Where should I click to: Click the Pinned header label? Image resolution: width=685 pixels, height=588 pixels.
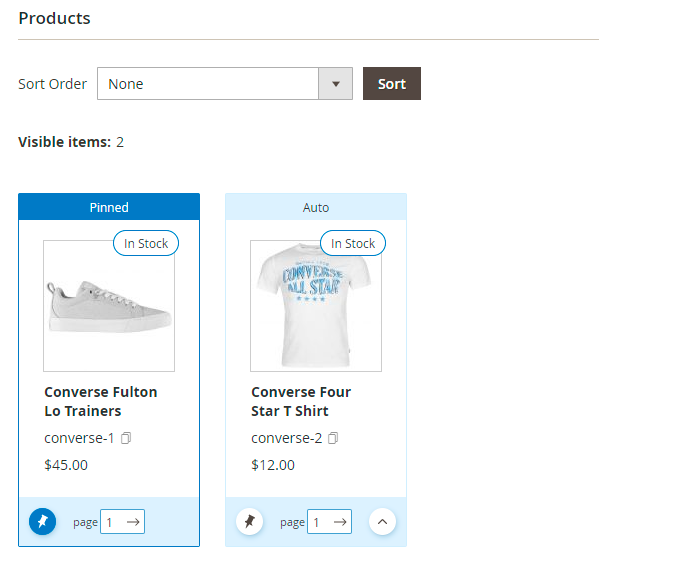pos(109,207)
